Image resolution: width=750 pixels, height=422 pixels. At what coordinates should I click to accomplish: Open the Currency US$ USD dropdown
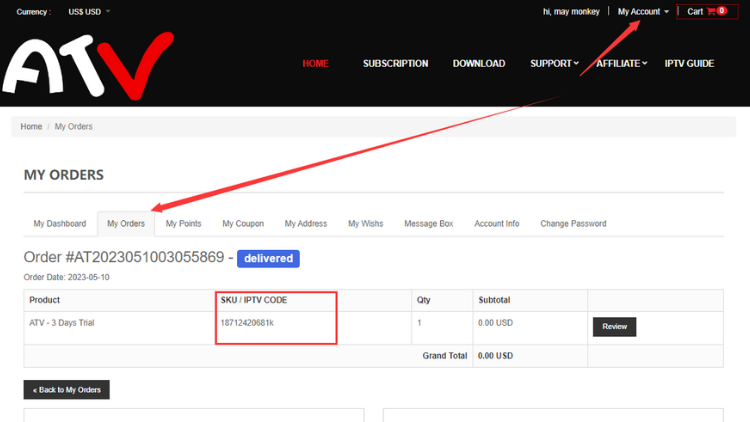[x=89, y=11]
